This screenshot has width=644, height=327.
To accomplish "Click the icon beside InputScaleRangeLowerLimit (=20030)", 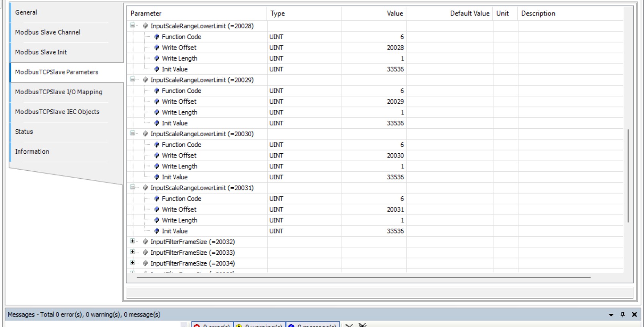I will tap(145, 134).
